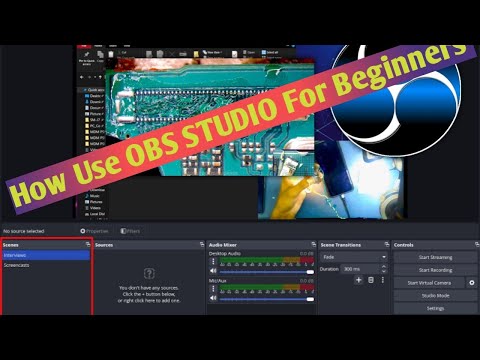Adjust the Desktop Audio volume slider
Viewport: 480px width, 360px height.
266,272
